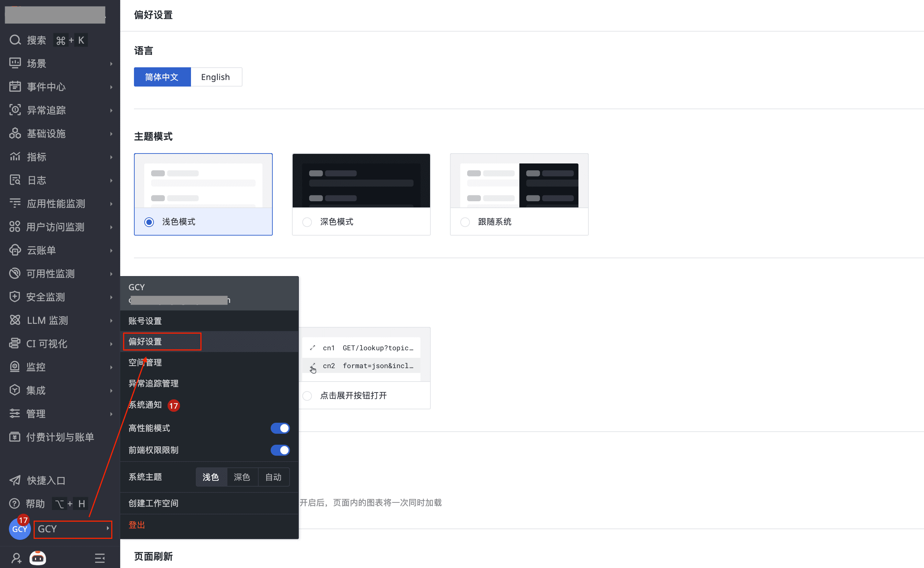Select the 深色模式 radio button
The height and width of the screenshot is (568, 924).
307,222
